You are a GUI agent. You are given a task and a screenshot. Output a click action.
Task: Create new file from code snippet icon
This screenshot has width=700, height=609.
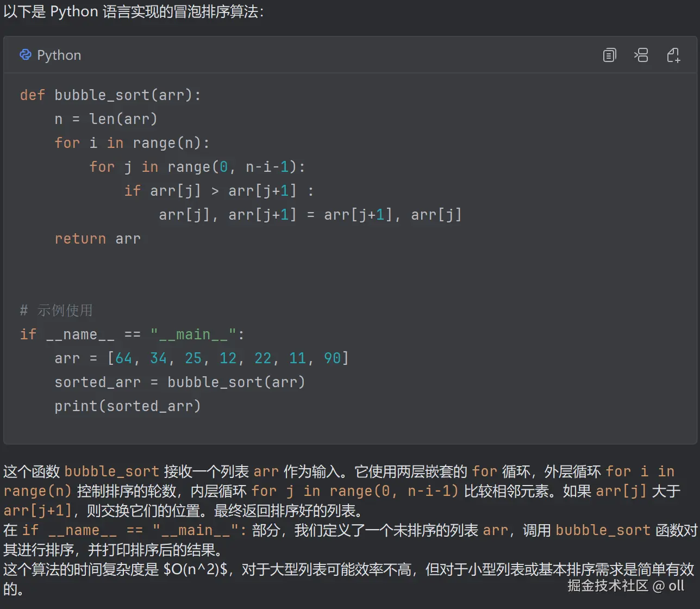coord(673,55)
